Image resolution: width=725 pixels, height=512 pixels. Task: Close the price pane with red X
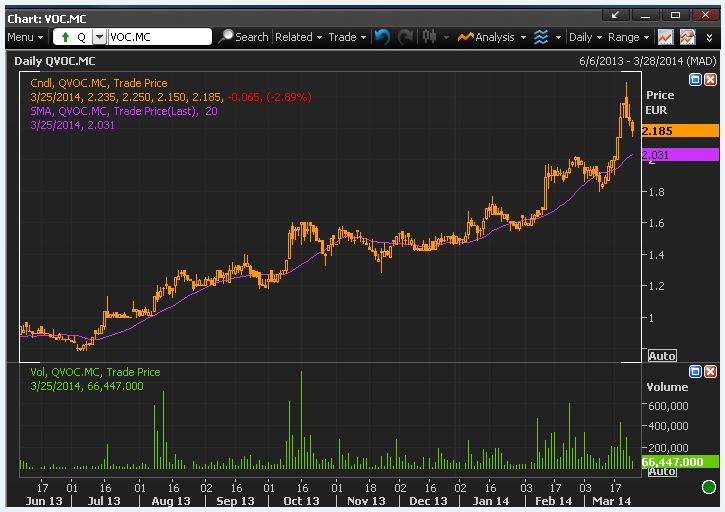click(711, 80)
